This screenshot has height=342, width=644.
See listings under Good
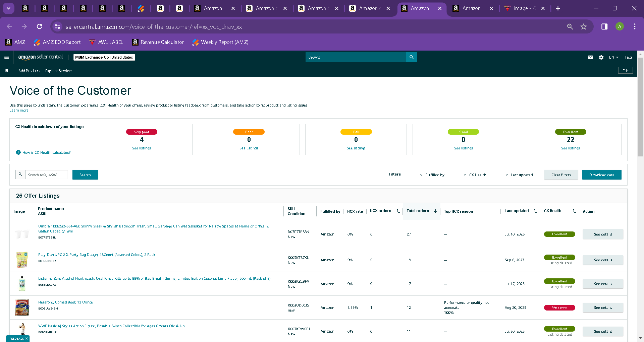click(464, 148)
